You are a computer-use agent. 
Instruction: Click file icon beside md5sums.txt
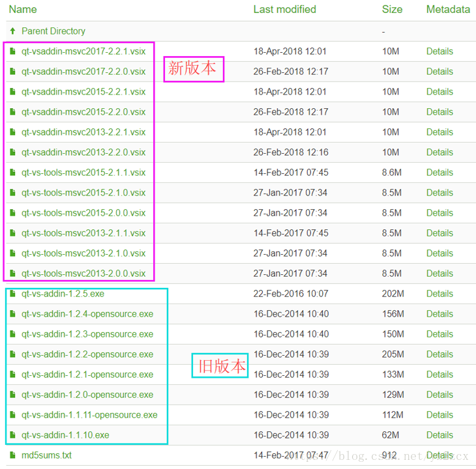(x=13, y=455)
